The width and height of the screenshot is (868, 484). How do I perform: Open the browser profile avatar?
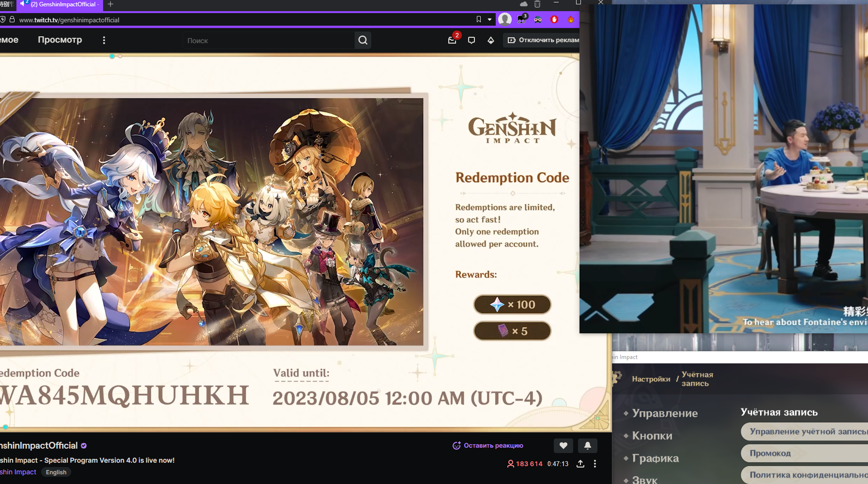coord(505,19)
